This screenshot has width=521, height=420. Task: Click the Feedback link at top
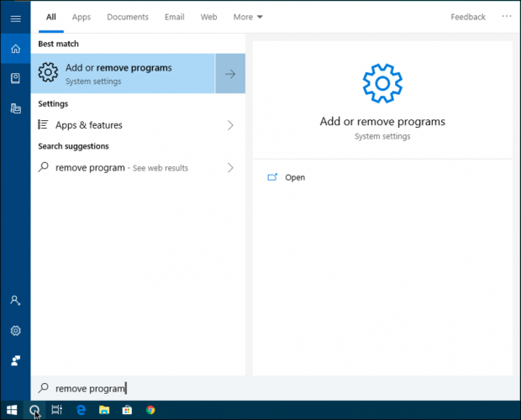(x=468, y=17)
